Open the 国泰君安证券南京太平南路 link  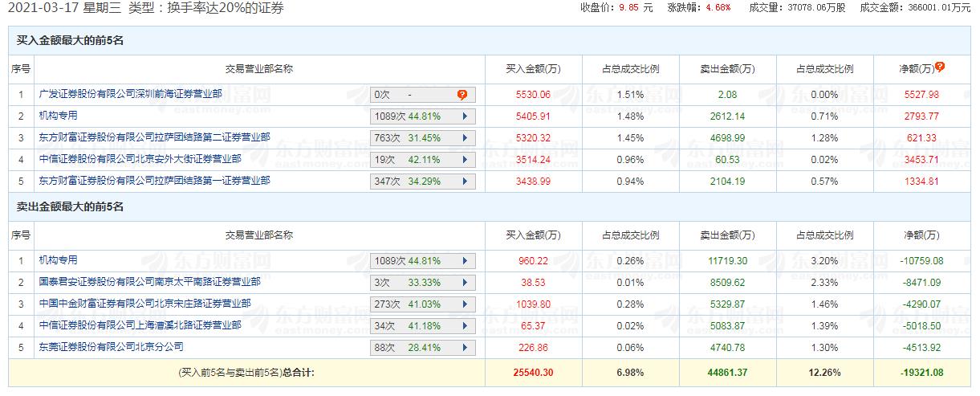tap(149, 282)
